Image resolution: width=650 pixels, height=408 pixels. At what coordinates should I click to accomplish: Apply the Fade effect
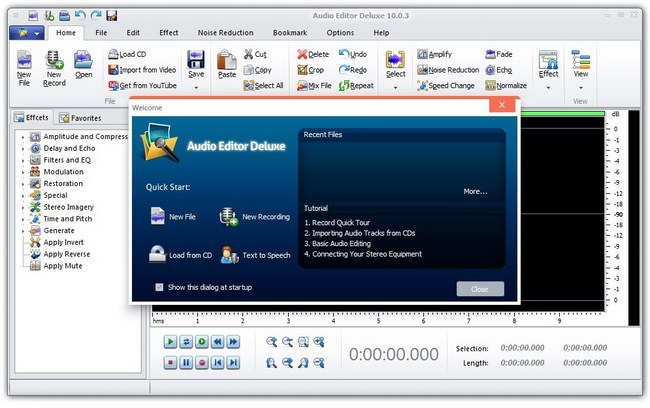click(x=499, y=54)
